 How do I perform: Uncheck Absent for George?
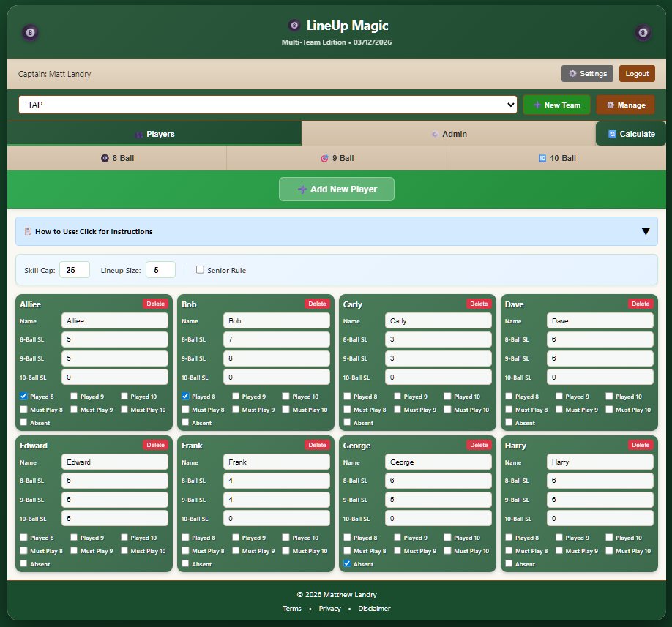coord(347,563)
